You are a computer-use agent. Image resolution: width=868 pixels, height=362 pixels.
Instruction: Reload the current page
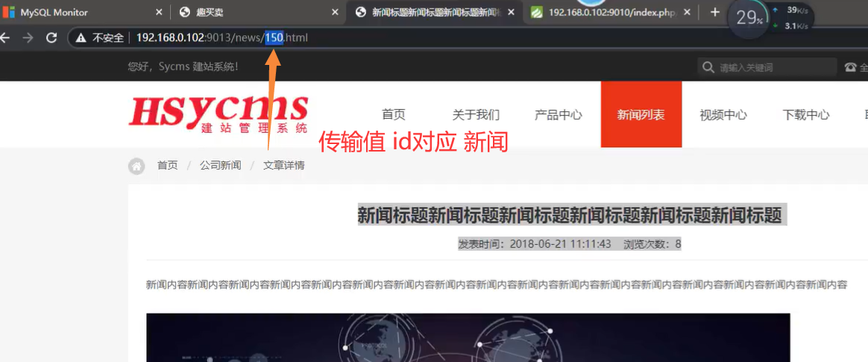[51, 38]
